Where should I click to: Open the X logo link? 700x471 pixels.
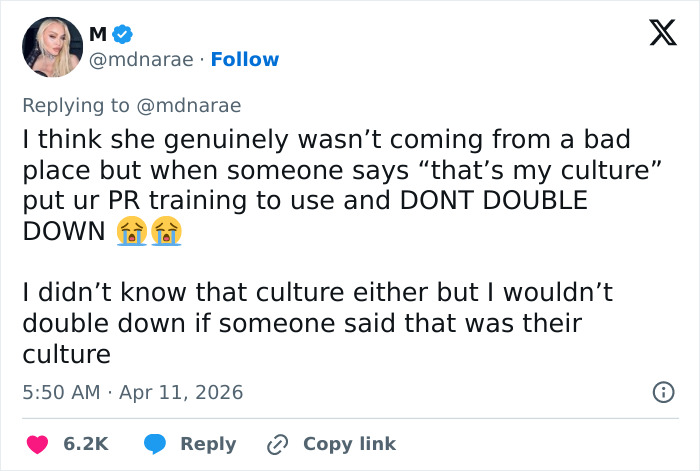click(656, 35)
